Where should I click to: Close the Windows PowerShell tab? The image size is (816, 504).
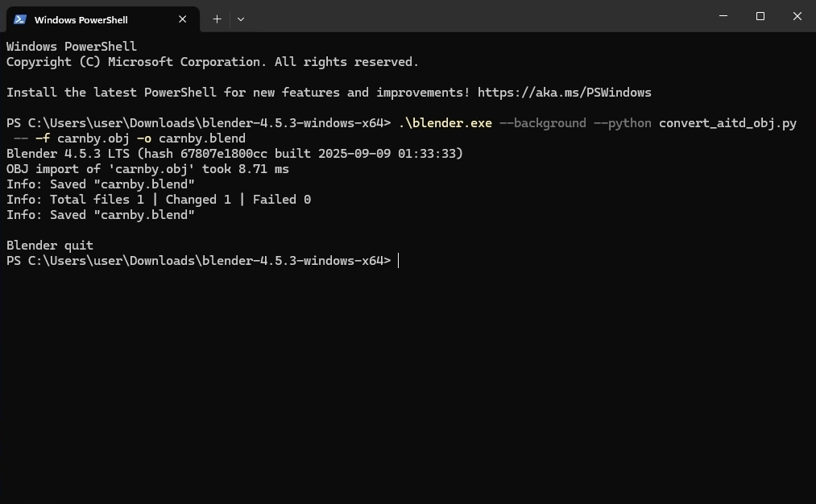[x=183, y=19]
